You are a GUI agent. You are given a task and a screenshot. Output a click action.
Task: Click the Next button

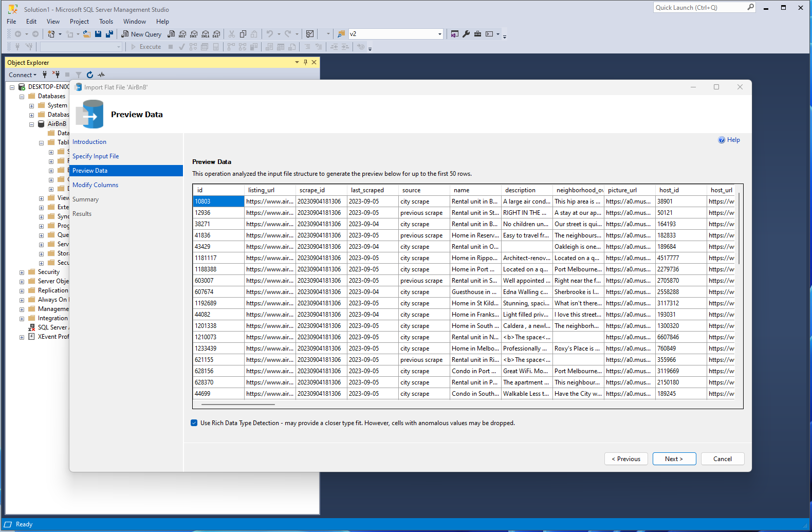[674, 459]
